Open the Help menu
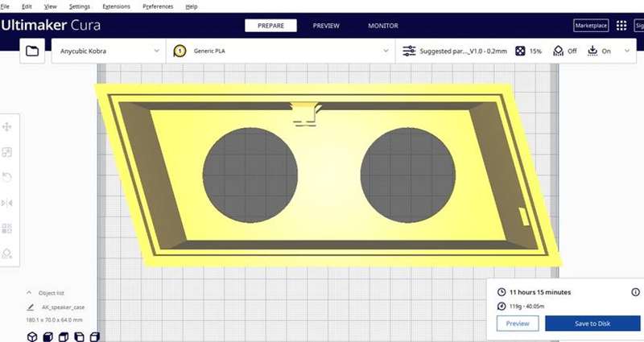The image size is (644, 342). tap(192, 6)
